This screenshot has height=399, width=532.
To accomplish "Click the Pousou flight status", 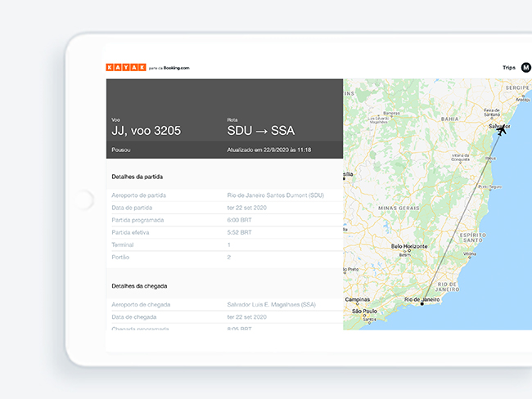I will [120, 150].
